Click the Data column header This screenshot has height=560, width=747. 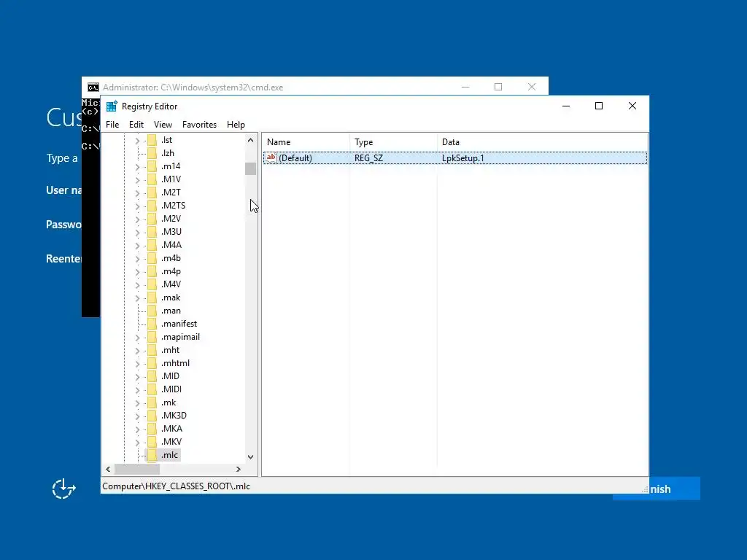point(543,142)
